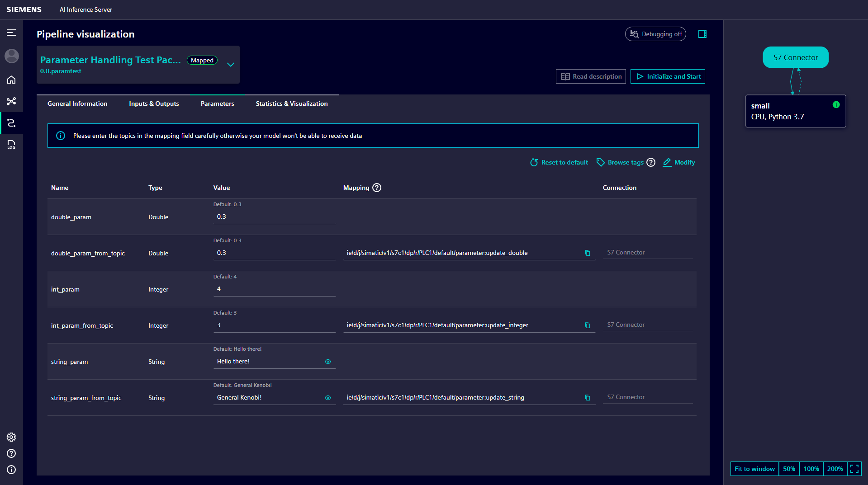Image resolution: width=868 pixels, height=485 pixels.
Task: Click Reset to default
Action: point(559,162)
